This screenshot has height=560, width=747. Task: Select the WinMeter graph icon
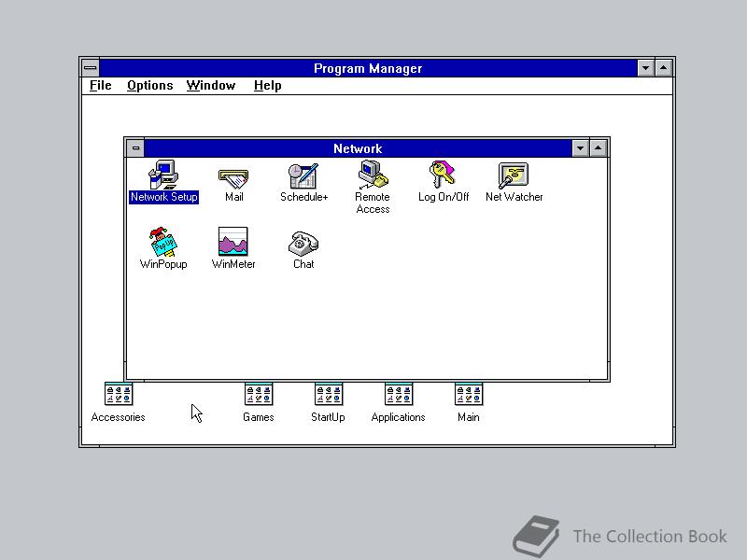click(233, 242)
